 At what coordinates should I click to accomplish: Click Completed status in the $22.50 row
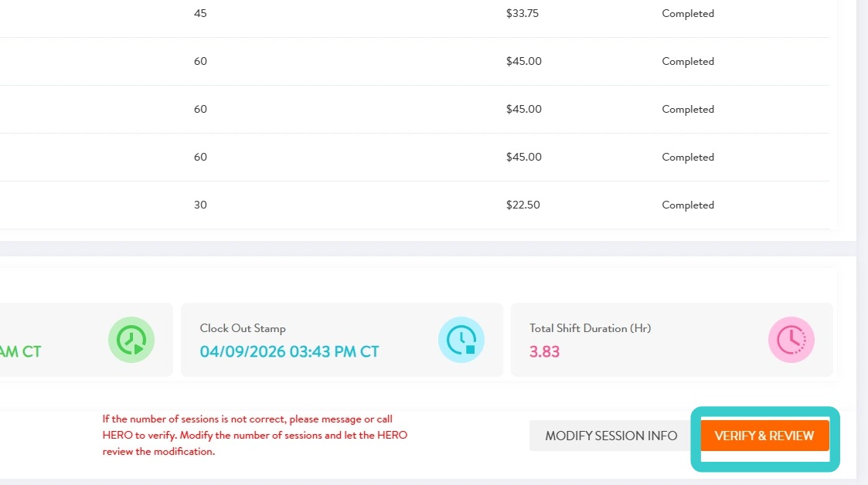point(687,205)
